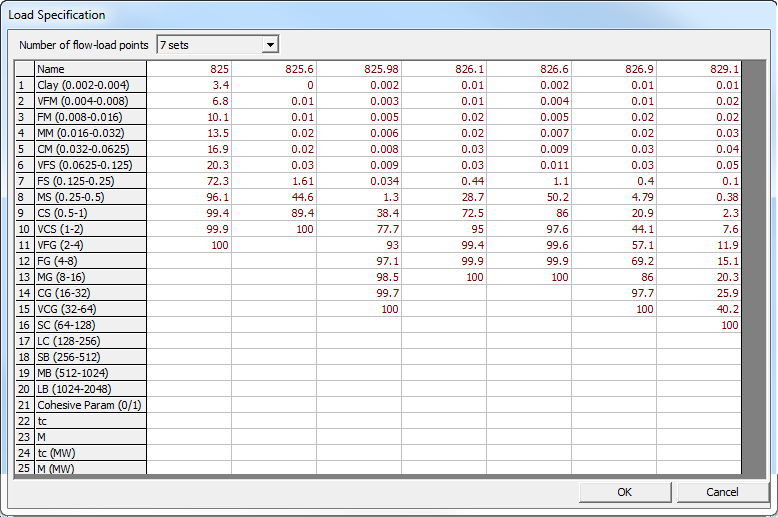778x517 pixels.
Task: Select the VFM (0.004-0.008) row label
Action: [x=90, y=101]
